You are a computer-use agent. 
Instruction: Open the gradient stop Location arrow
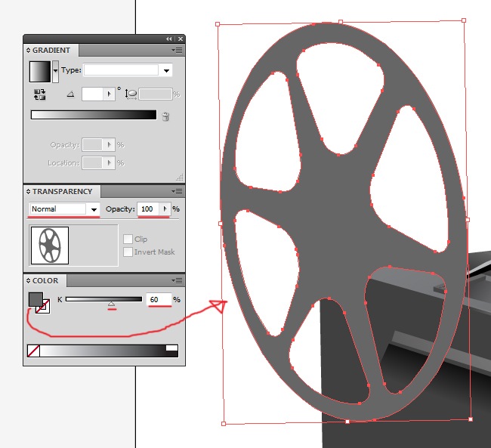[x=109, y=163]
